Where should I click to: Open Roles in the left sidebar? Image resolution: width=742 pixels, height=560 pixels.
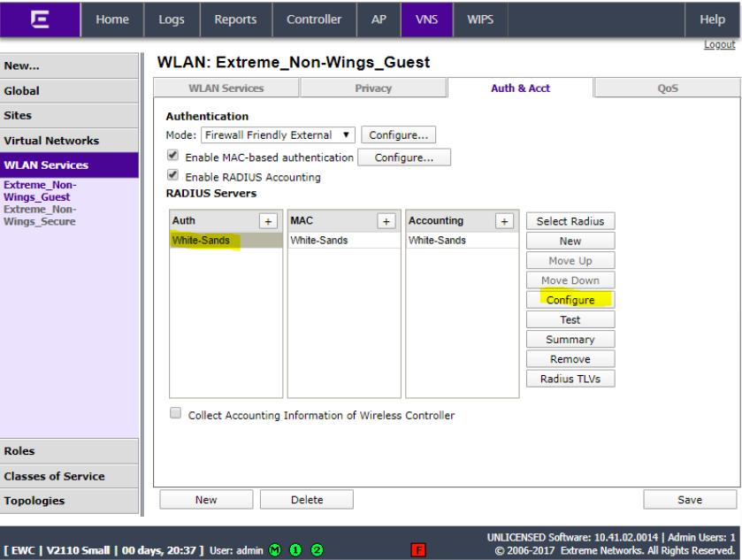point(69,451)
